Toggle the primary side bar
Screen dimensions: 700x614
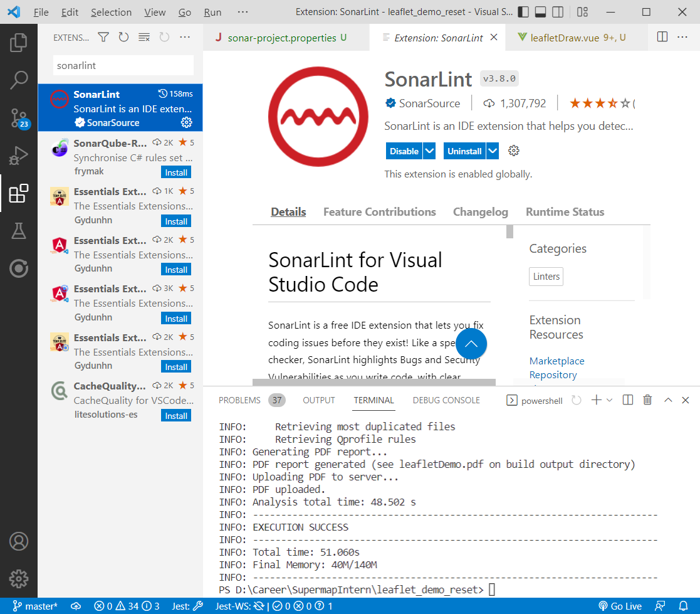[x=523, y=12]
